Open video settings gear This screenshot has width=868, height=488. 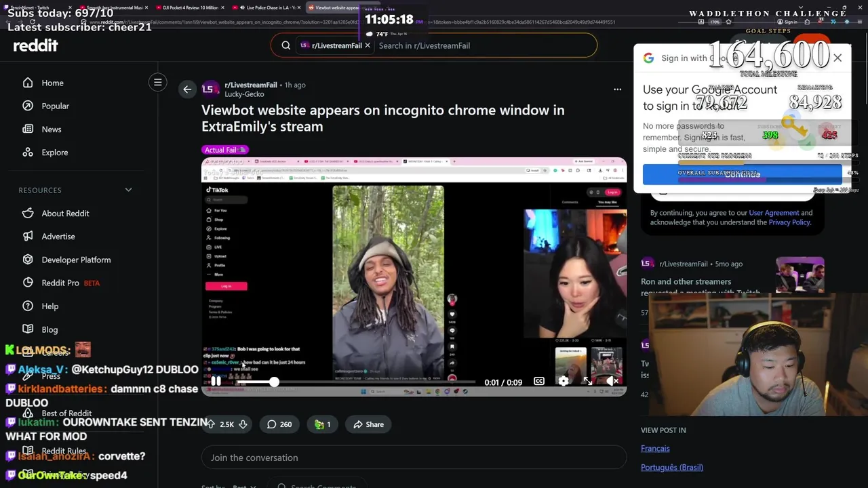tap(564, 382)
